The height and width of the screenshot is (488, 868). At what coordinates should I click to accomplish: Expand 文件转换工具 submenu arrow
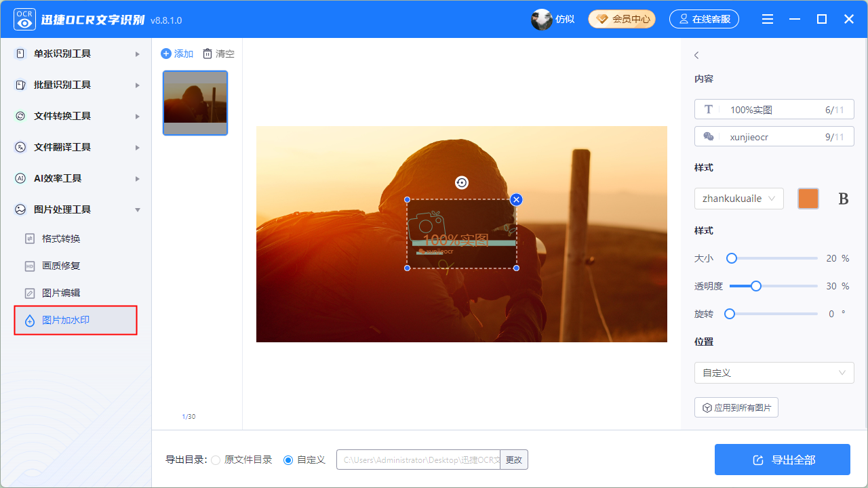138,116
